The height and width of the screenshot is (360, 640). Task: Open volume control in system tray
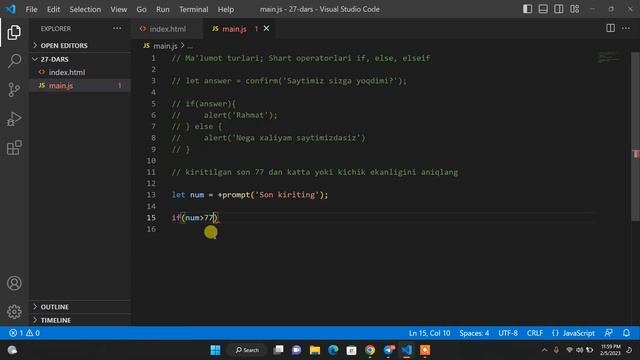(x=579, y=350)
